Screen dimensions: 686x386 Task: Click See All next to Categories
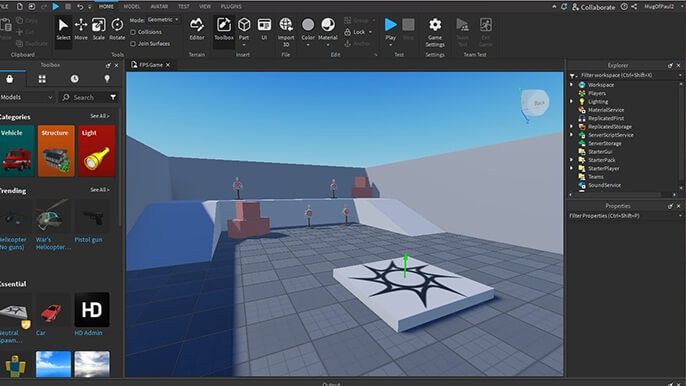(x=100, y=116)
